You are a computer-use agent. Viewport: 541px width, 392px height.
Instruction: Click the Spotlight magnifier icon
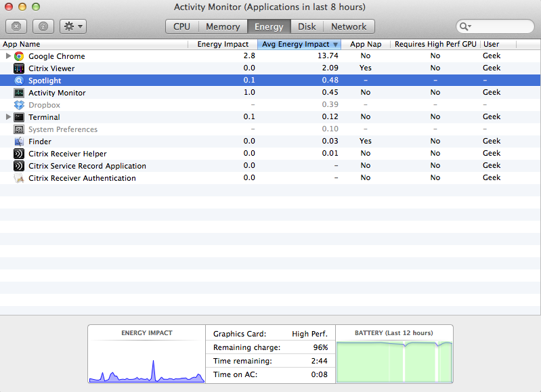point(19,81)
